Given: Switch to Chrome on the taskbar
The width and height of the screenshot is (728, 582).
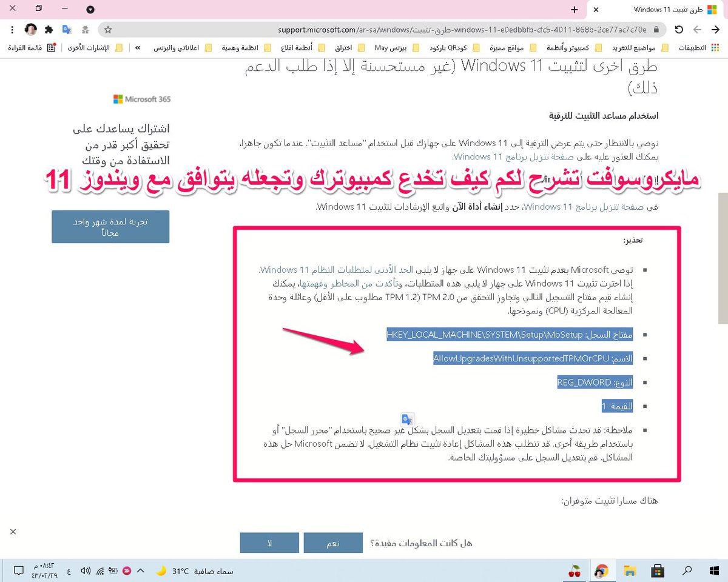Looking at the screenshot, I should [601, 570].
